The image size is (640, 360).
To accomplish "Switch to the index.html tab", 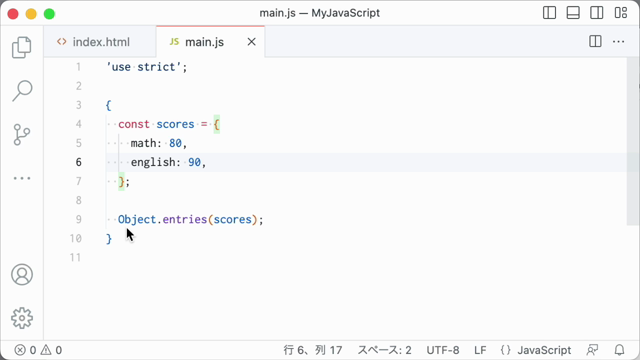I will 100,42.
